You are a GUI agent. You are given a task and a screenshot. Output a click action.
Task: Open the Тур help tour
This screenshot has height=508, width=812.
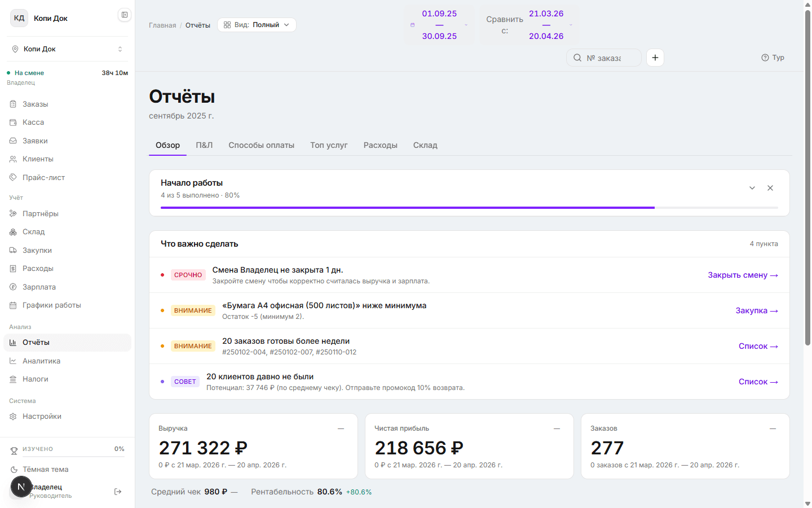(773, 58)
